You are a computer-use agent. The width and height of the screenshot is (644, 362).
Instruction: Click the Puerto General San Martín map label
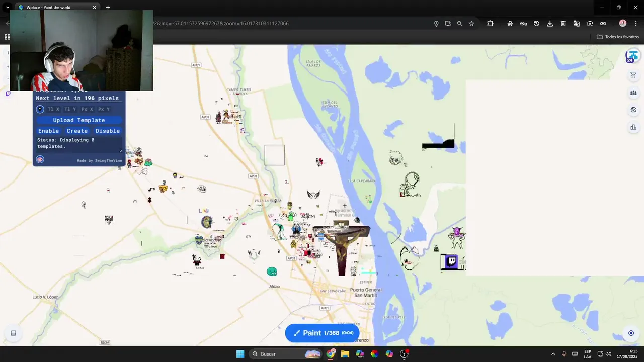point(366,292)
